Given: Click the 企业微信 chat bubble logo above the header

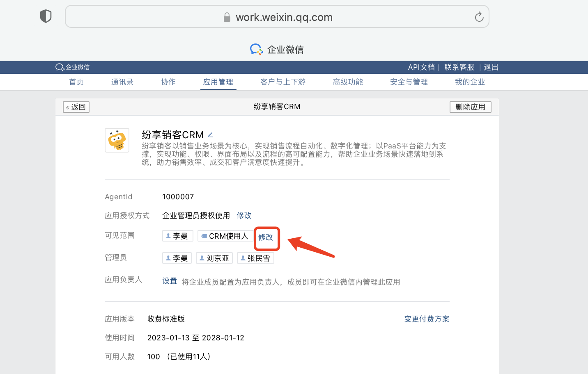Looking at the screenshot, I should [256, 49].
